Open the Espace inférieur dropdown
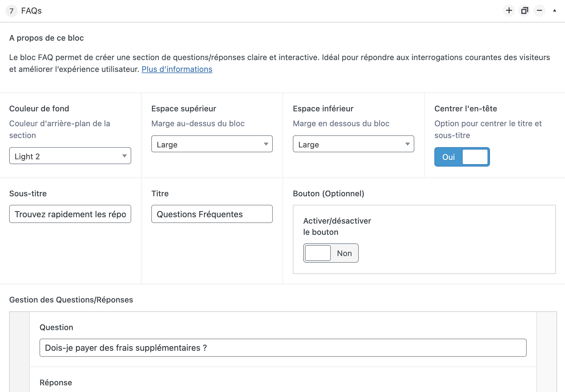Screen dimensions: 565x392 point(353,144)
